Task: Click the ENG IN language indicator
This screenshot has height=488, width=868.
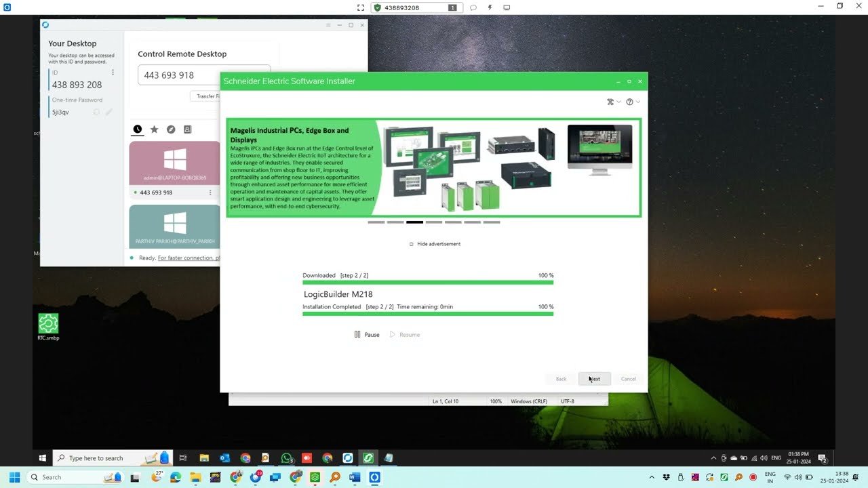Action: coord(770,477)
